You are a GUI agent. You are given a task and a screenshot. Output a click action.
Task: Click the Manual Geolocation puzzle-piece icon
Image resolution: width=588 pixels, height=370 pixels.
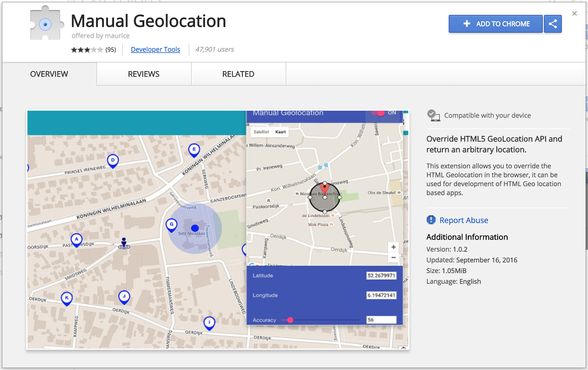tap(46, 23)
